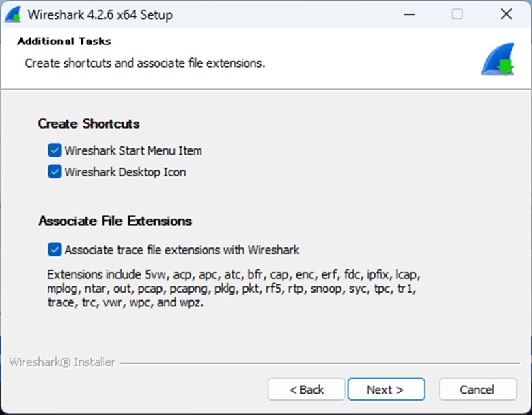The image size is (532, 415).
Task: Disable the Wireshark Desktop Icon checkbox
Action: click(x=55, y=172)
